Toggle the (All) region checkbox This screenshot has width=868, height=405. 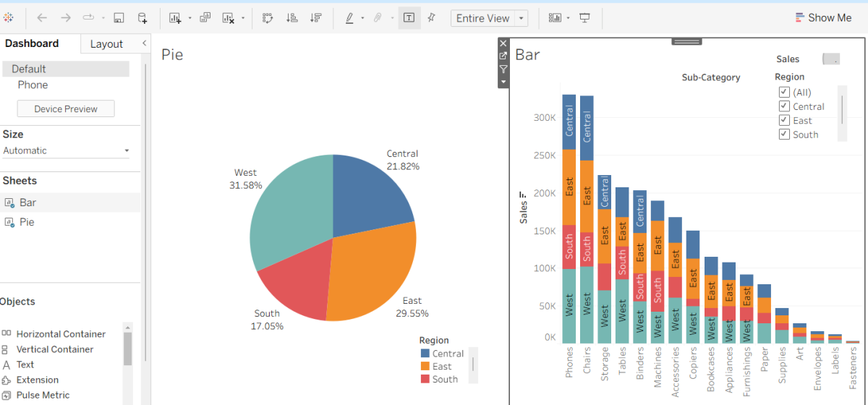pyautogui.click(x=784, y=93)
